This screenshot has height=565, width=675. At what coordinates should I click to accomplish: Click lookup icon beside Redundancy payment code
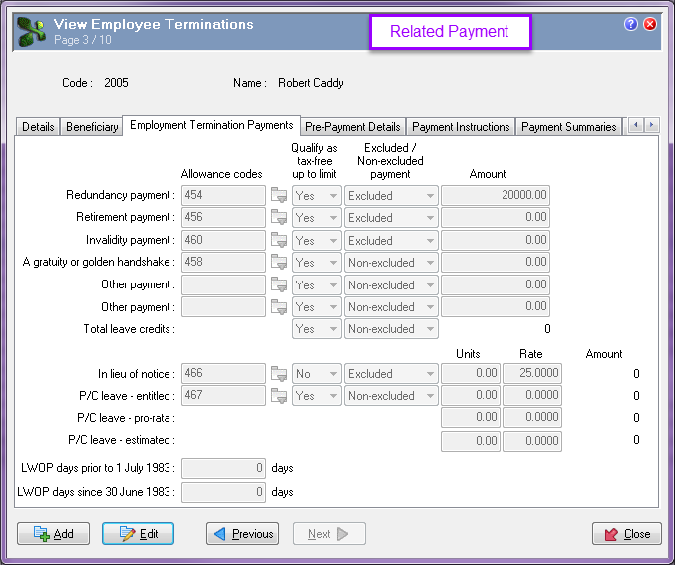(279, 196)
